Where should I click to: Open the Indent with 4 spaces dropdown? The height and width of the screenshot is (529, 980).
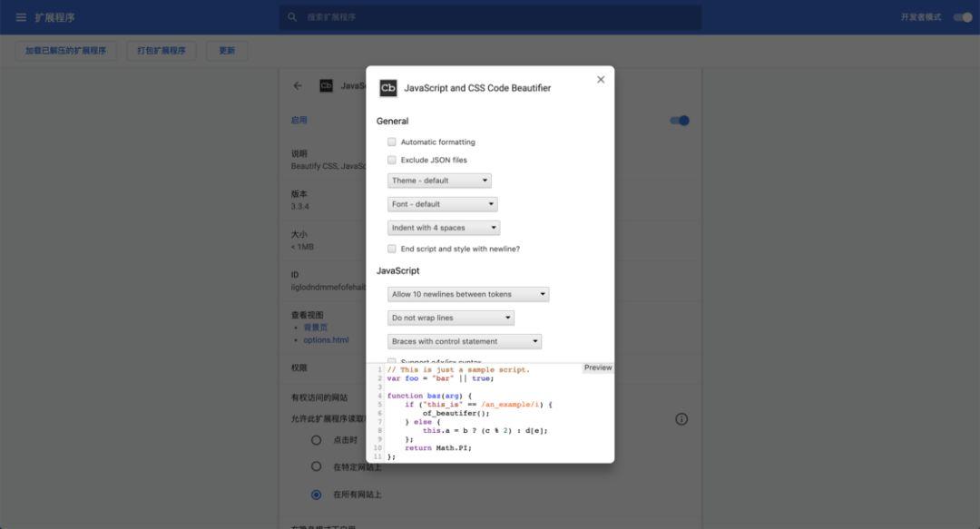pos(444,229)
